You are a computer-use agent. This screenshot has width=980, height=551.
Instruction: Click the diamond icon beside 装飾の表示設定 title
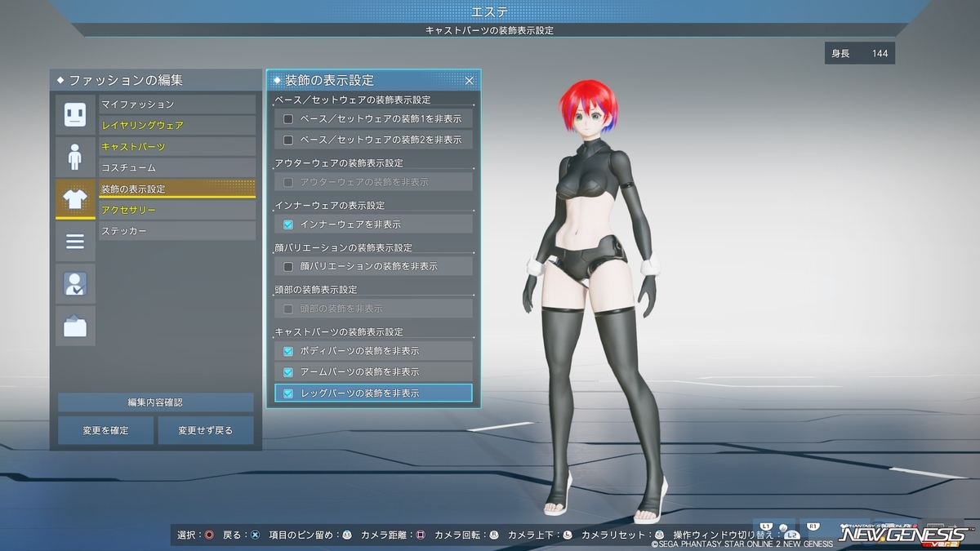[x=278, y=80]
